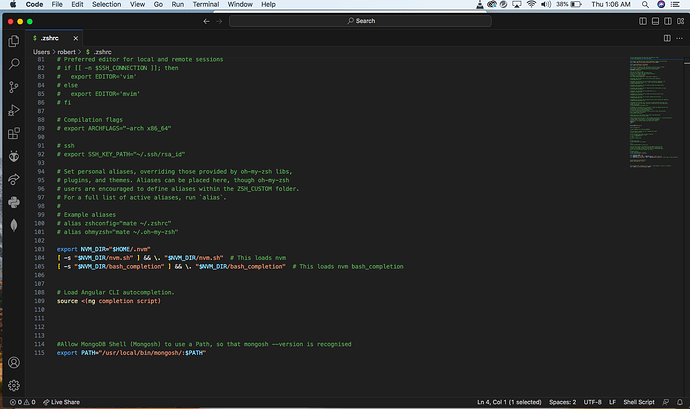Open the Run and Debug view

click(x=14, y=110)
